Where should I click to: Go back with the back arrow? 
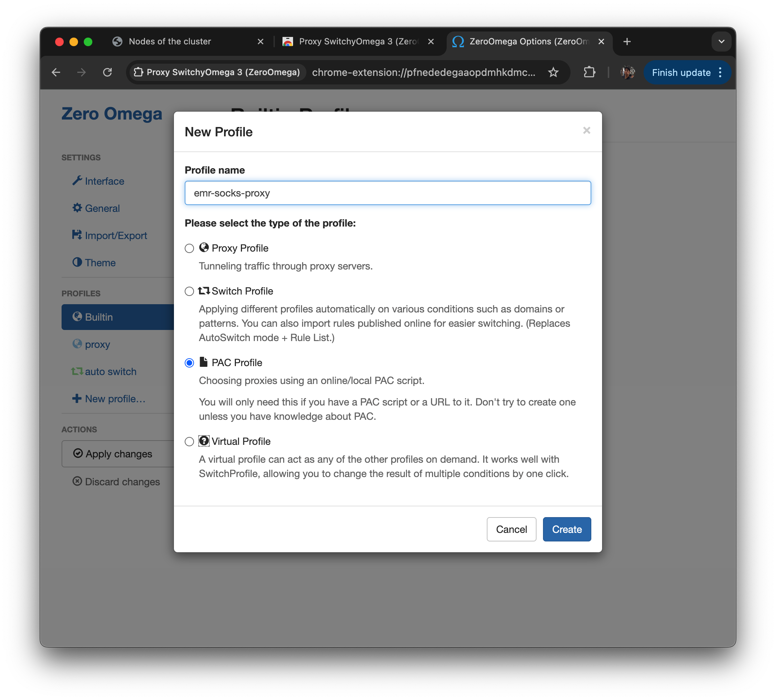56,72
